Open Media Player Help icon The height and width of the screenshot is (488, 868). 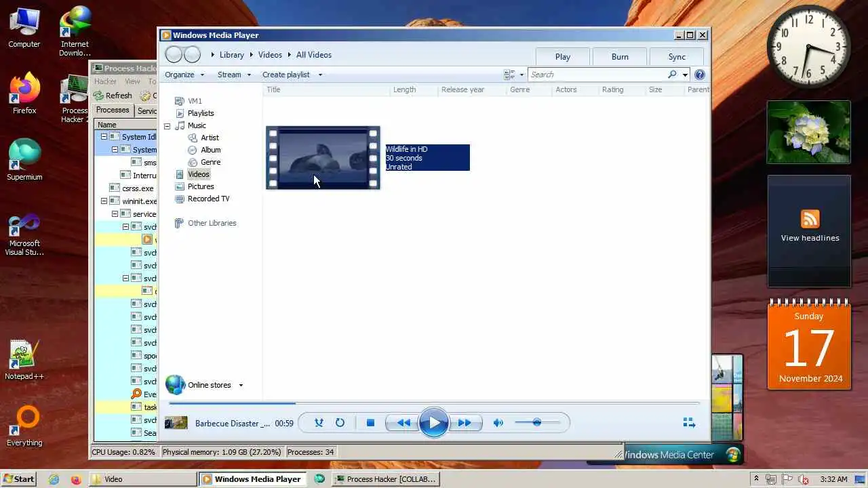(700, 75)
